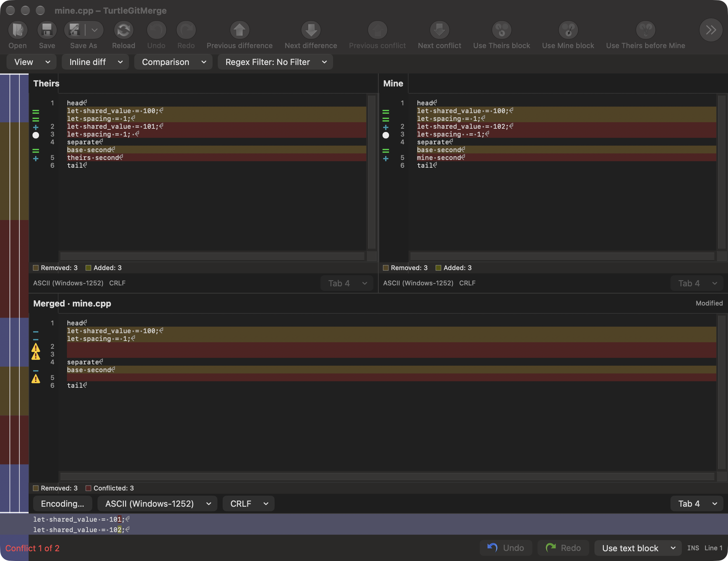728x561 pixels.
Task: Click the Use Mine block icon
Action: [568, 30]
